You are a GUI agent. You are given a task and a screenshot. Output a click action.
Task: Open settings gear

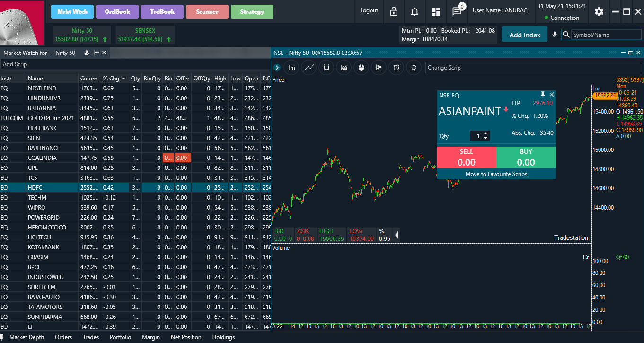(x=599, y=12)
